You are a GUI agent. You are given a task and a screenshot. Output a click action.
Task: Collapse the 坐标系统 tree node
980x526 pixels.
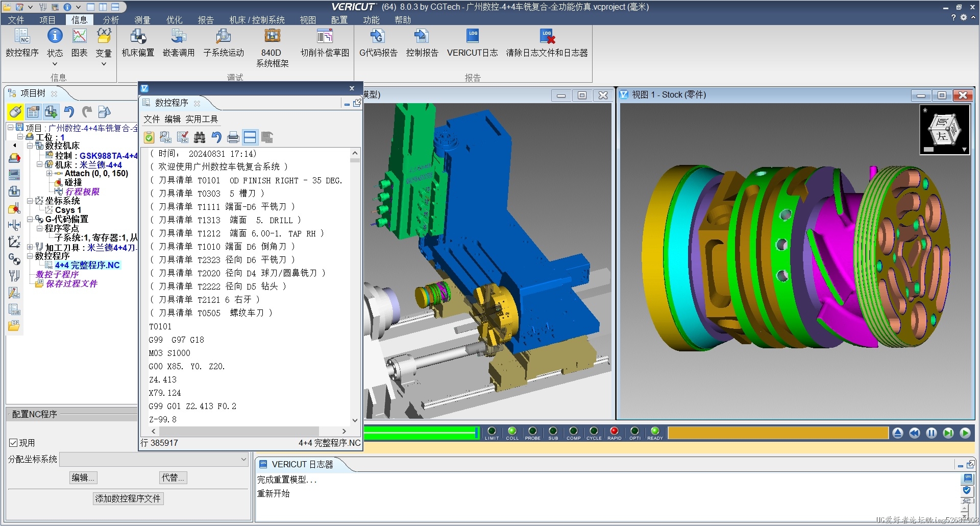point(30,201)
